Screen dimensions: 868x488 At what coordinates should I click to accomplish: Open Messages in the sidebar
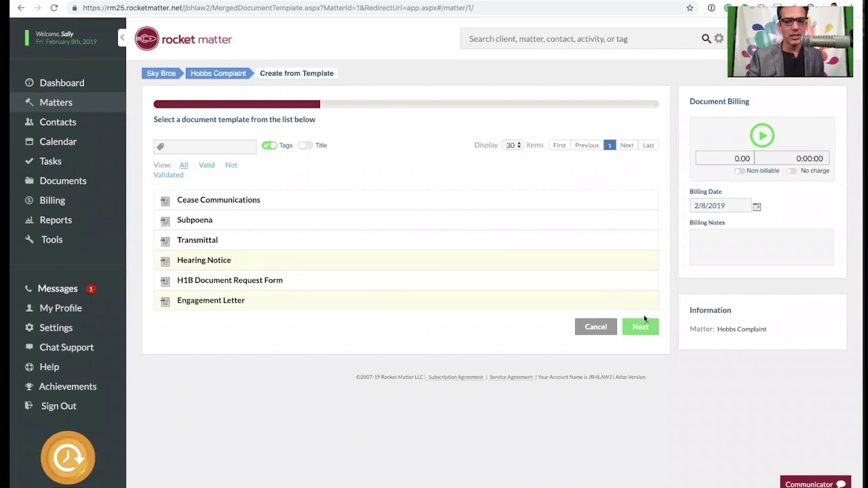[x=58, y=289]
